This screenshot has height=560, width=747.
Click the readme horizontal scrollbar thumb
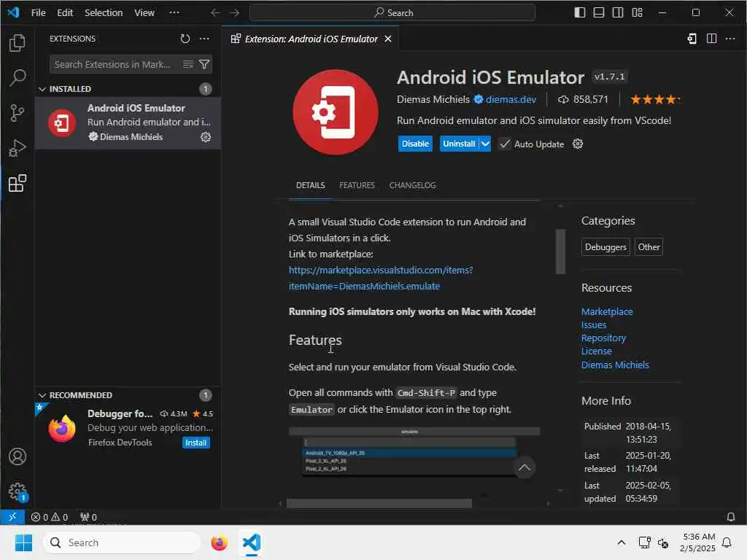click(x=379, y=503)
